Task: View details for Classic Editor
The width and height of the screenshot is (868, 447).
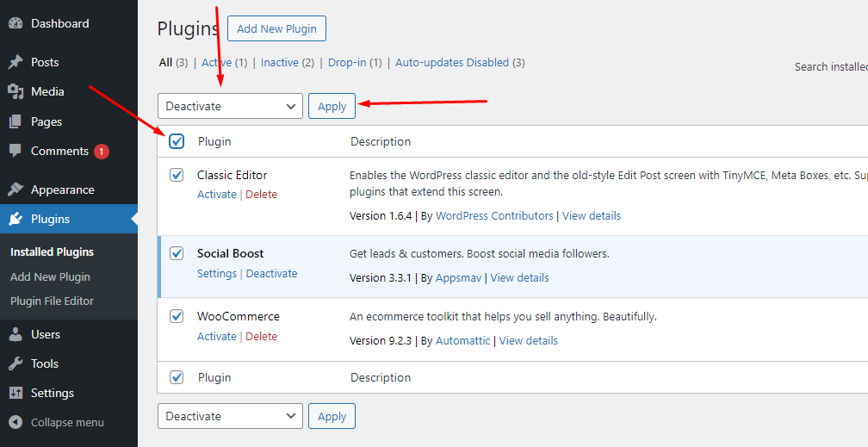Action: pyautogui.click(x=592, y=216)
